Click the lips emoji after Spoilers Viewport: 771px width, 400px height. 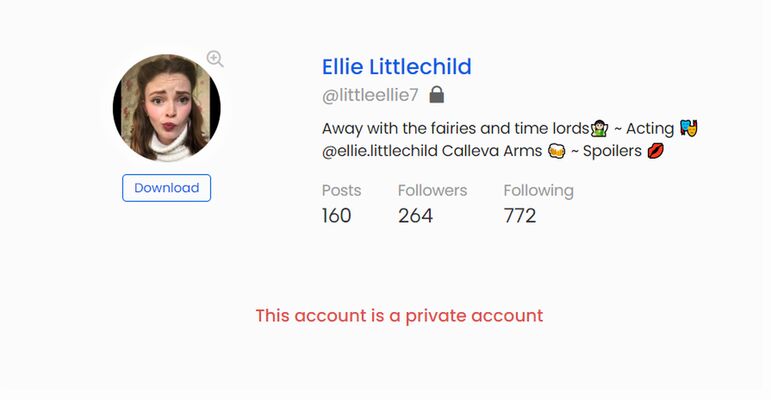[655, 151]
